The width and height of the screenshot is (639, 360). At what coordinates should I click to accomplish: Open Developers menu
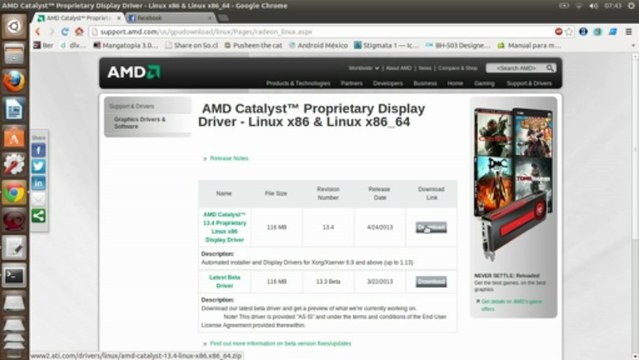pyautogui.click(x=388, y=83)
